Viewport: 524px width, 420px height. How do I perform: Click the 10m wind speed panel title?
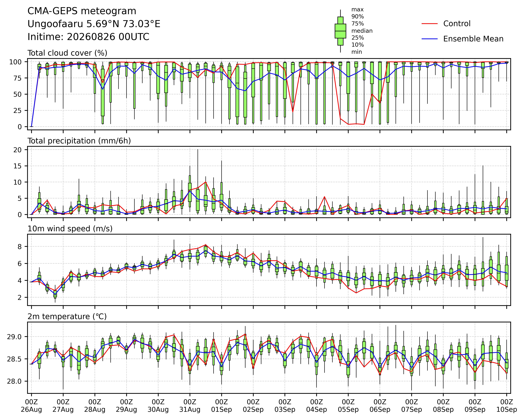tap(70, 229)
